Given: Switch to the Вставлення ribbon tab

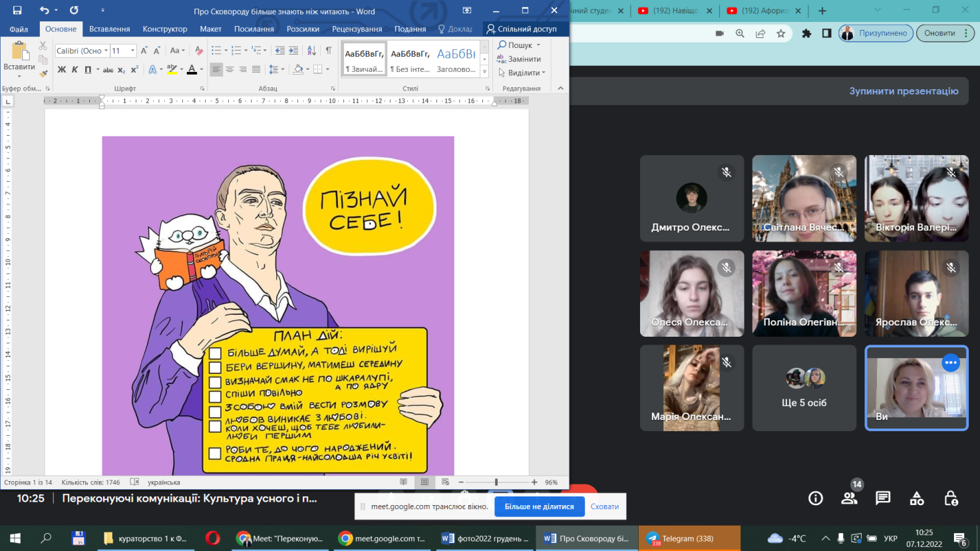Looking at the screenshot, I should click(109, 29).
